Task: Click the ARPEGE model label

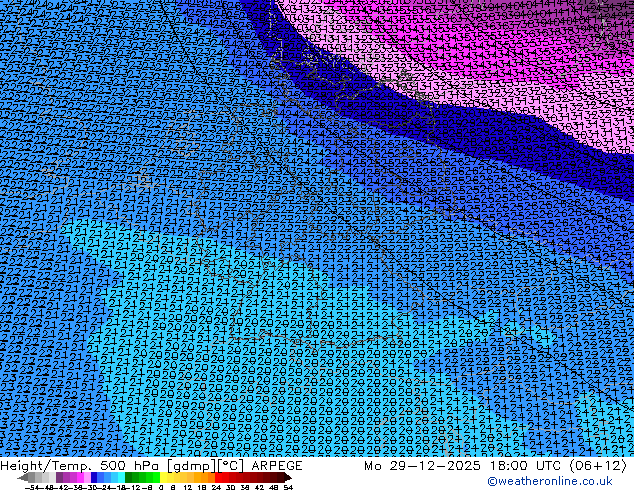Action: [277, 466]
